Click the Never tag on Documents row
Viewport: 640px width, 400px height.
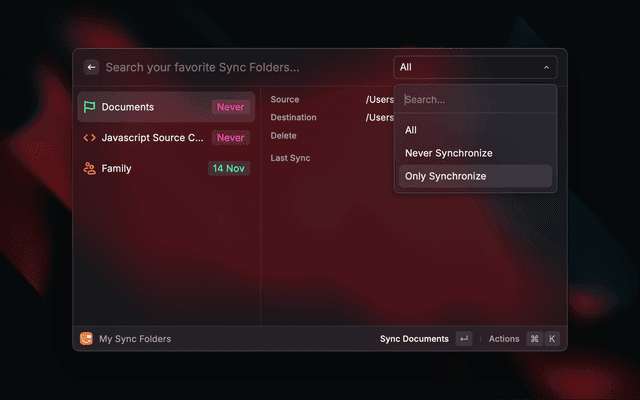230,107
